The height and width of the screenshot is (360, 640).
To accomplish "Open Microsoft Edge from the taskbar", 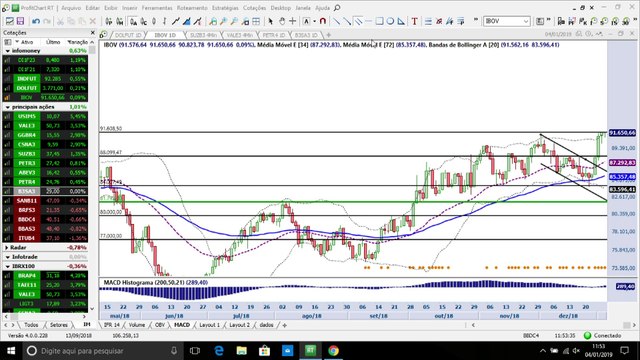I will click(219, 351).
